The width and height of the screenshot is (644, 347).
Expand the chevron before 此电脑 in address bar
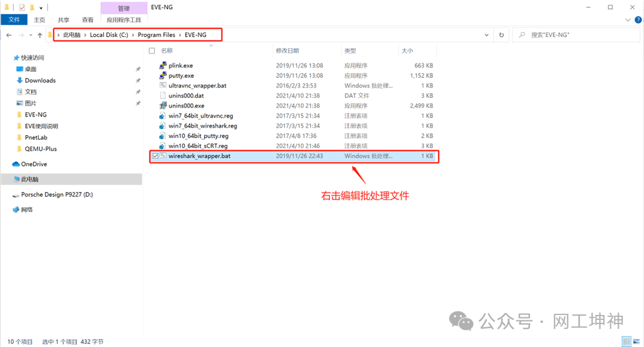(x=58, y=35)
